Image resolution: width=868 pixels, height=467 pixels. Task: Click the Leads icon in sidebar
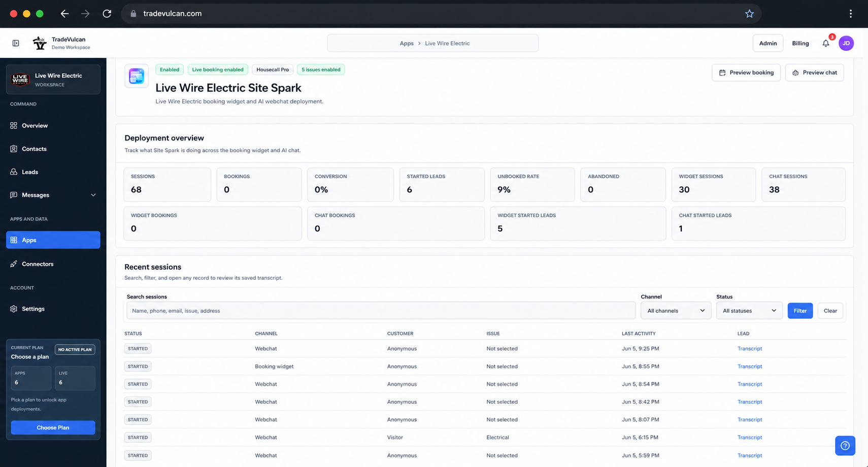[14, 172]
